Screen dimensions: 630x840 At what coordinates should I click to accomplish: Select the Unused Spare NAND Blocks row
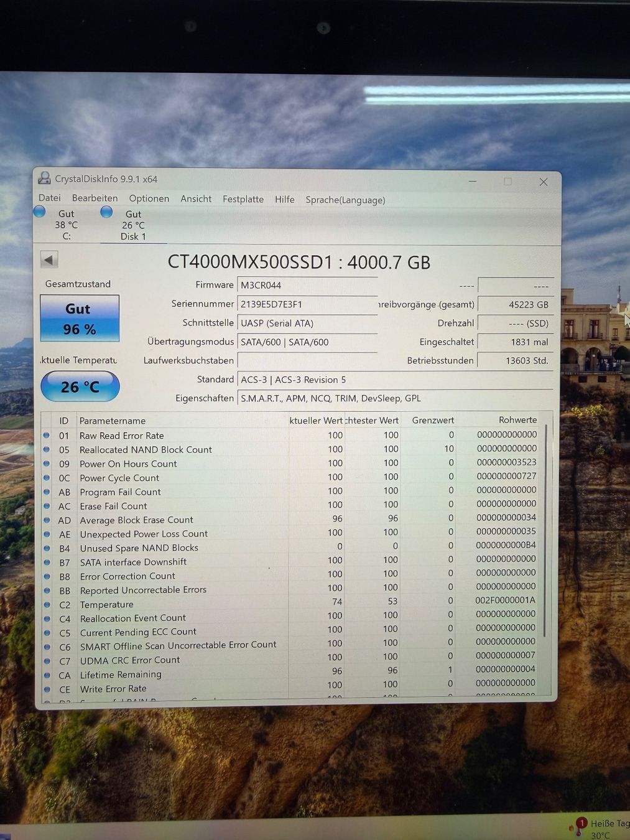click(x=291, y=547)
